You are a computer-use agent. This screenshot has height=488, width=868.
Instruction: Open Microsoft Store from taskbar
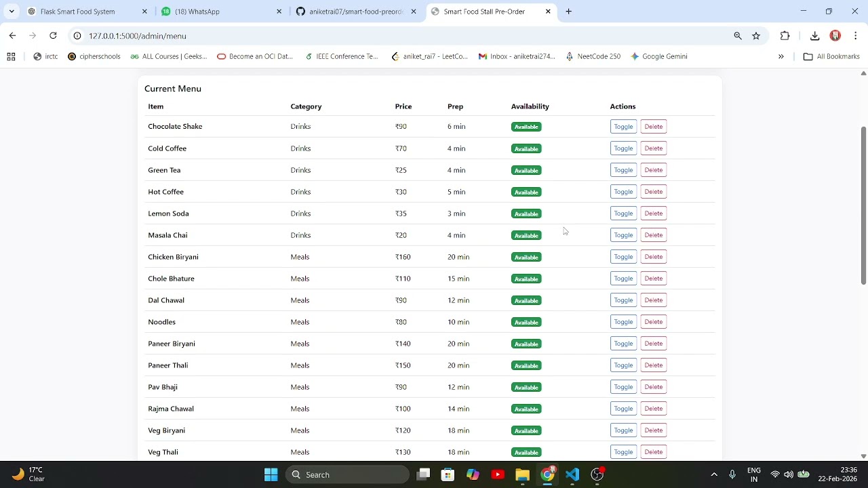[x=448, y=474]
